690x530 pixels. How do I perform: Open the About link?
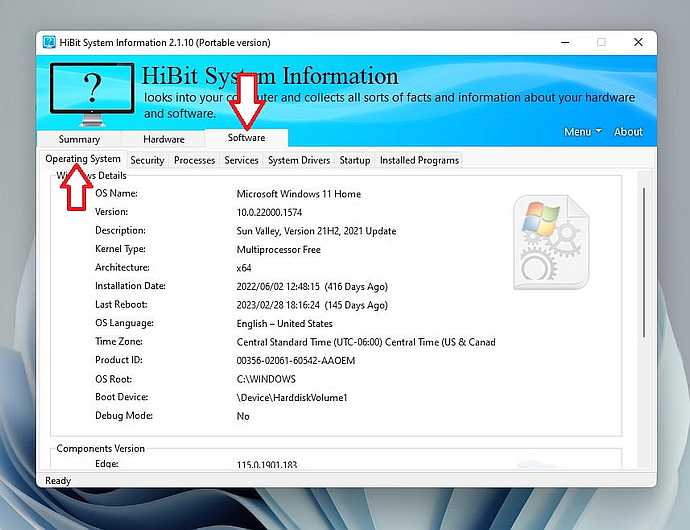[x=628, y=132]
